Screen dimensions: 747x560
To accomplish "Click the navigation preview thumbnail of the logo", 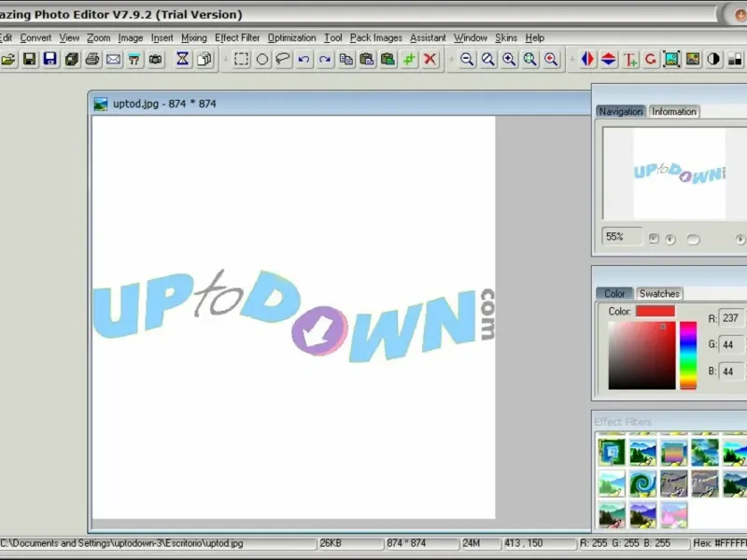I will point(680,174).
